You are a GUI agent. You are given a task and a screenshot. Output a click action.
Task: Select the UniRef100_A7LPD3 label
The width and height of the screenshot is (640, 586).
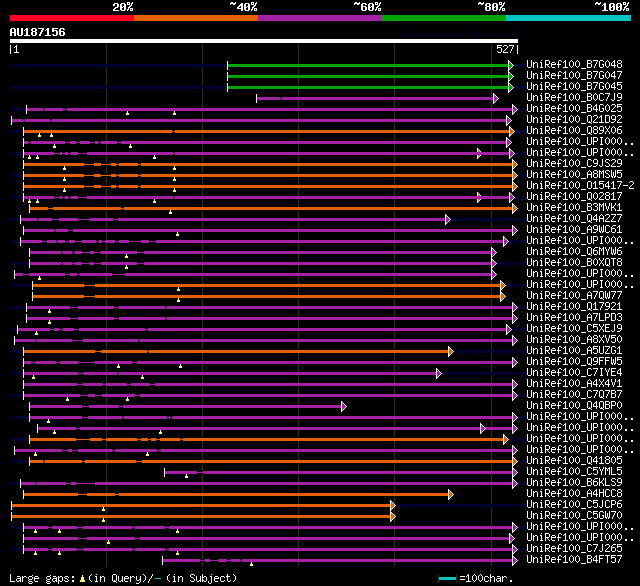coord(574,318)
